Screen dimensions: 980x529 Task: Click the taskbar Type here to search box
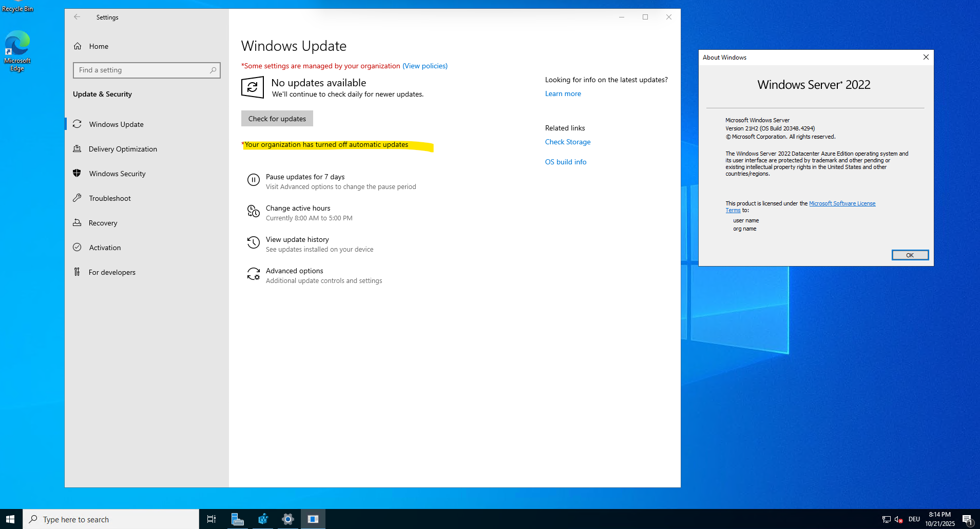click(111, 519)
